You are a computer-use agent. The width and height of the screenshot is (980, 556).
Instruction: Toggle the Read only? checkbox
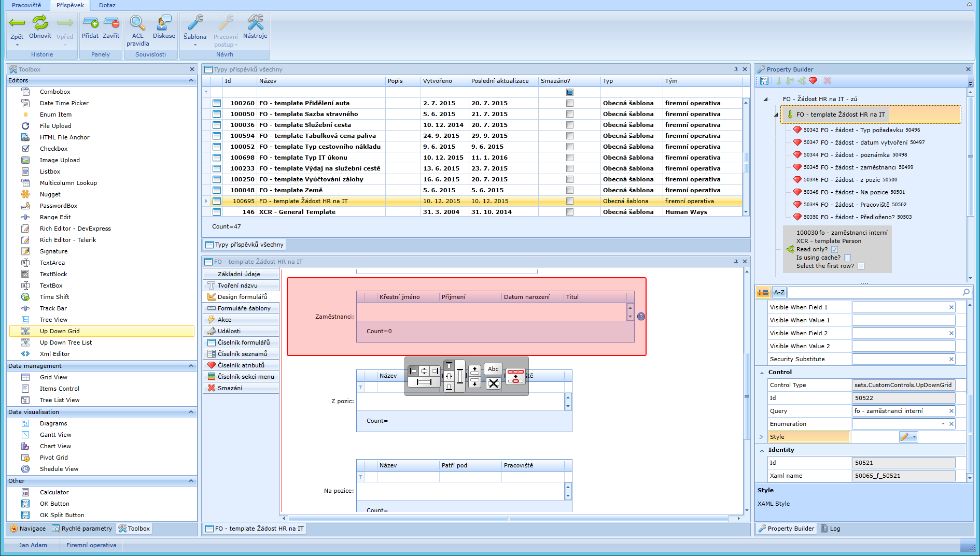point(834,249)
